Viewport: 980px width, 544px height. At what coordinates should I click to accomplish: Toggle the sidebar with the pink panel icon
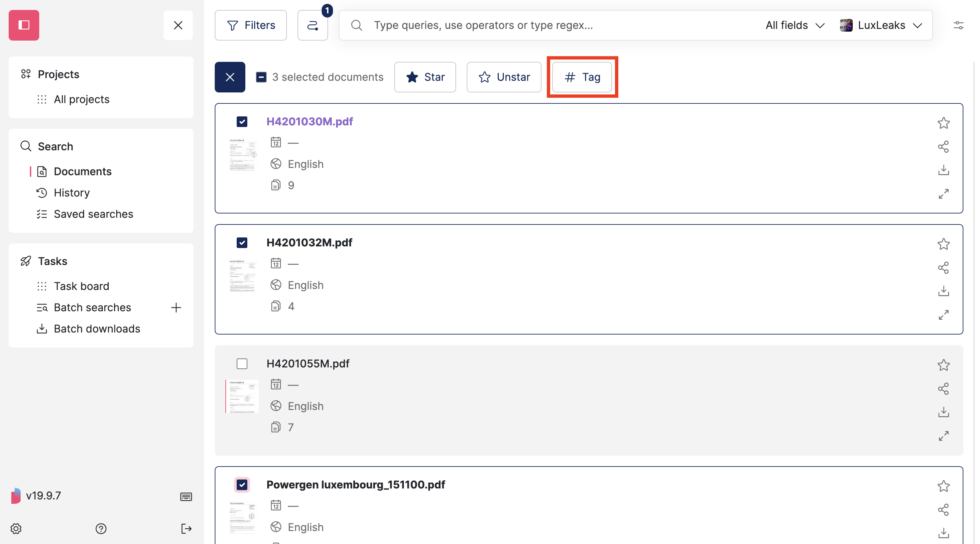click(24, 25)
